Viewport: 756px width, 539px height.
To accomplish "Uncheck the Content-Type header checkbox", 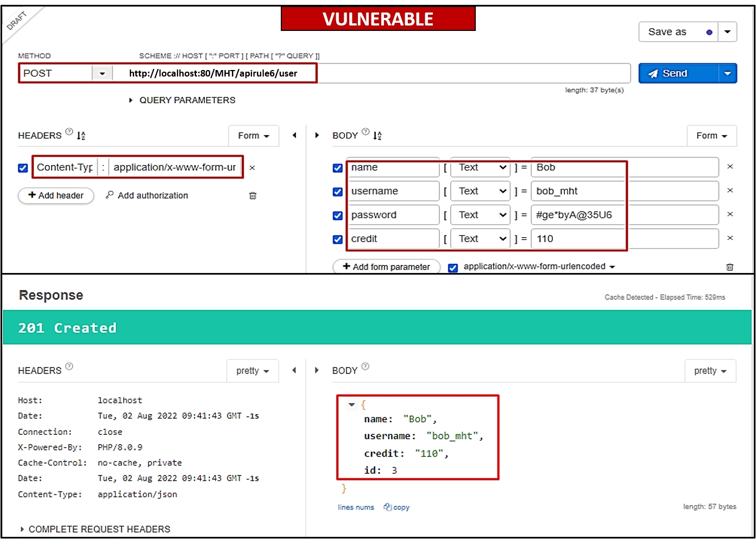I will [x=23, y=168].
